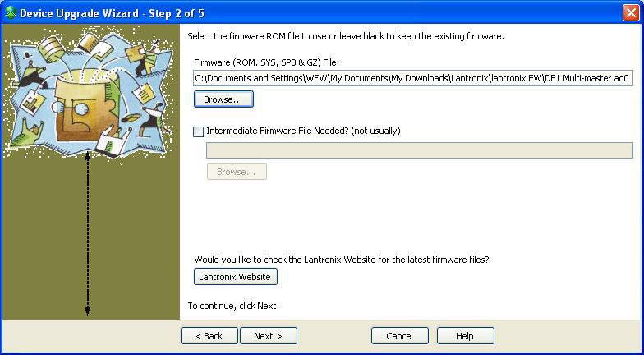Click the "Intermediate Firmware File Needed?" label text
The width and height of the screenshot is (644, 355).
point(303,131)
